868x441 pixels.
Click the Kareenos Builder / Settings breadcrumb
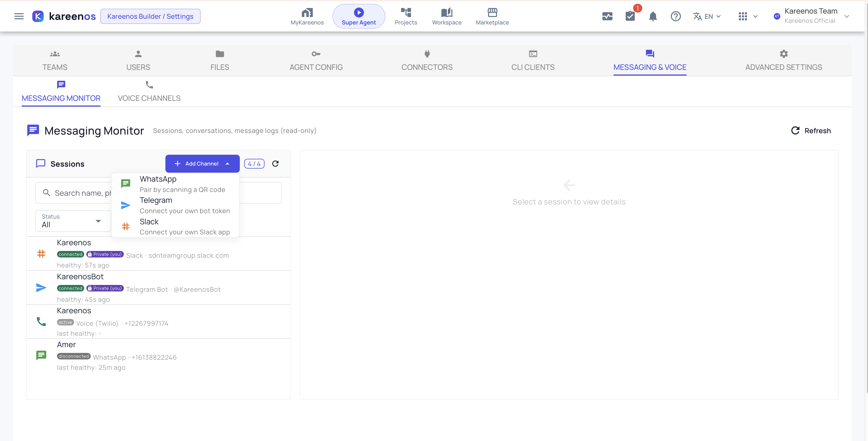pyautogui.click(x=150, y=16)
